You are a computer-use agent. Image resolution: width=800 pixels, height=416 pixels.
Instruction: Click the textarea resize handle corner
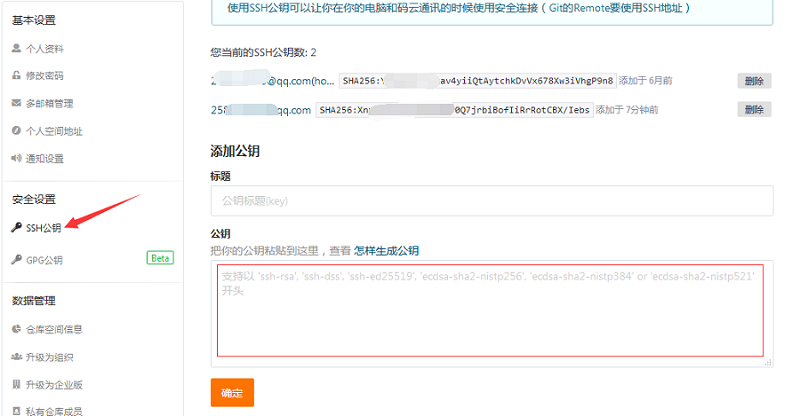click(768, 362)
